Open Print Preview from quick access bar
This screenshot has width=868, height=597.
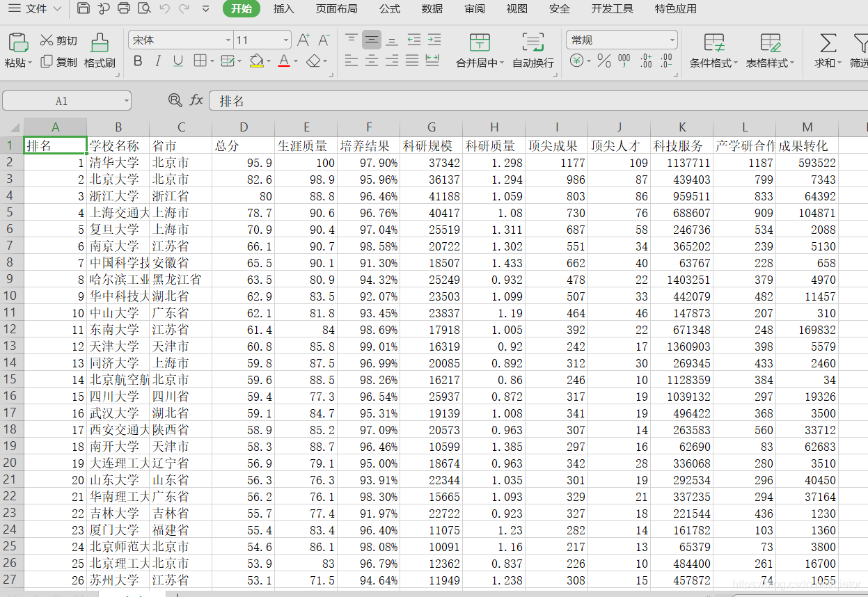[144, 9]
